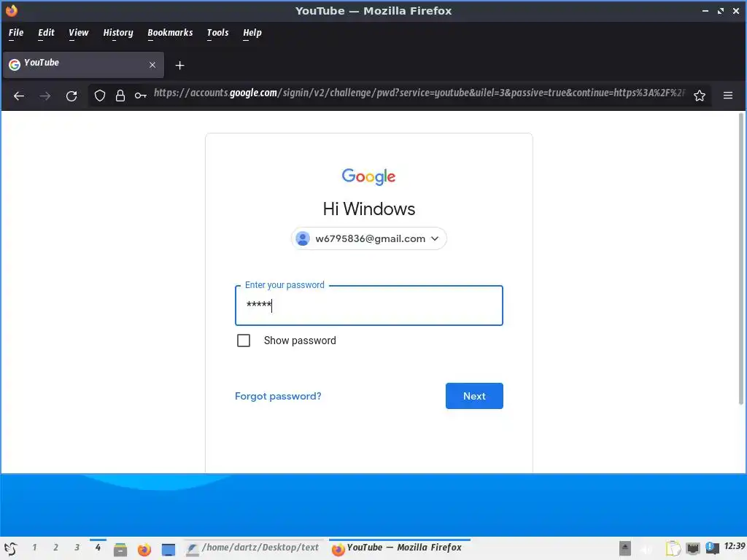Click the Google logo
Image resolution: width=747 pixels, height=560 pixels.
point(368,176)
